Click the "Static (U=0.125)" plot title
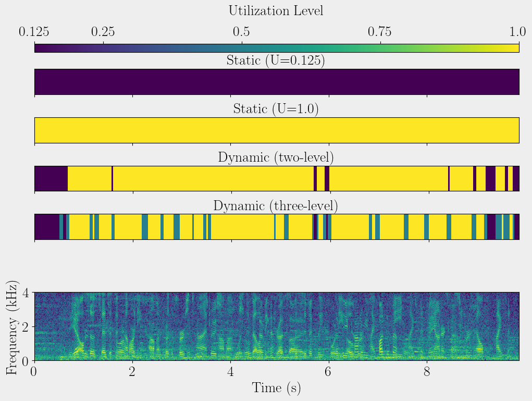This screenshot has height=401, width=532. (276, 60)
